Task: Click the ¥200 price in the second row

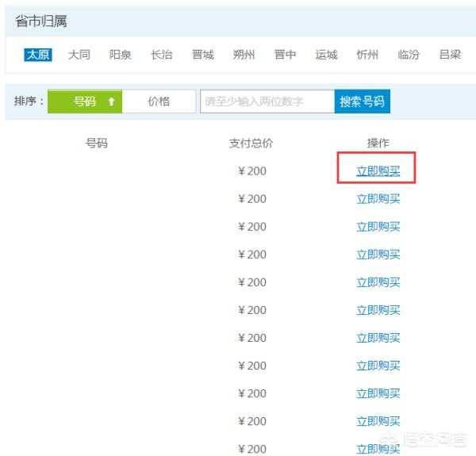Action: [252, 199]
